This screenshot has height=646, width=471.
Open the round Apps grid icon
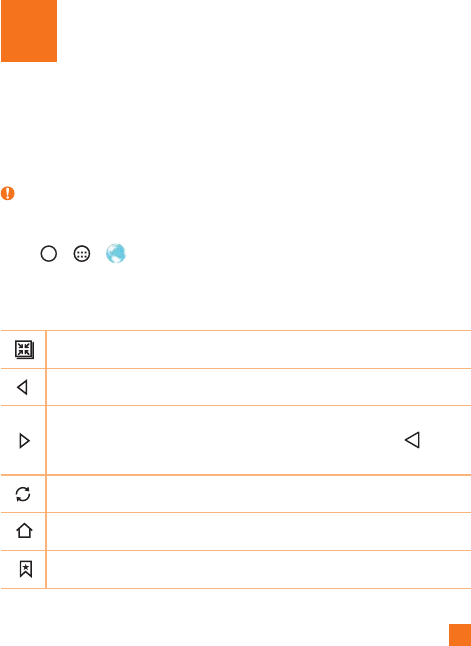coord(82,254)
